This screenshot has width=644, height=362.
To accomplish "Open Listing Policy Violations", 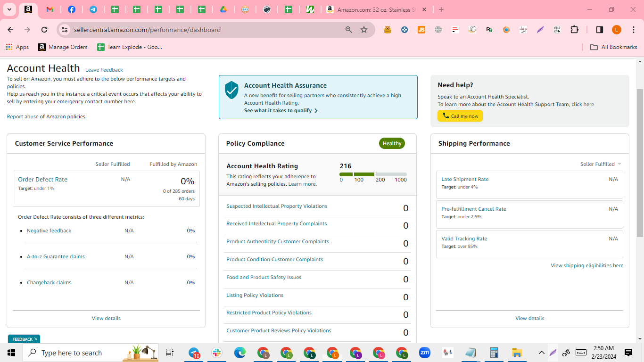I will click(x=255, y=295).
